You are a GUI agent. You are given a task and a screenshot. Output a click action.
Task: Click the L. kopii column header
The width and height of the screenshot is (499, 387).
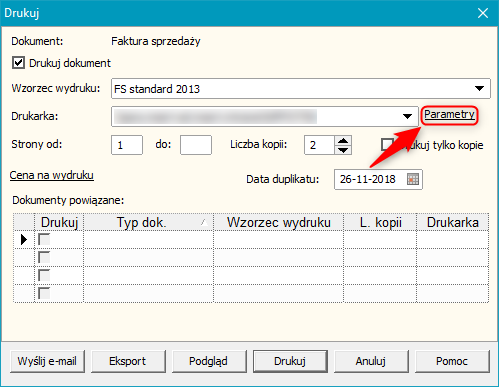tap(380, 222)
